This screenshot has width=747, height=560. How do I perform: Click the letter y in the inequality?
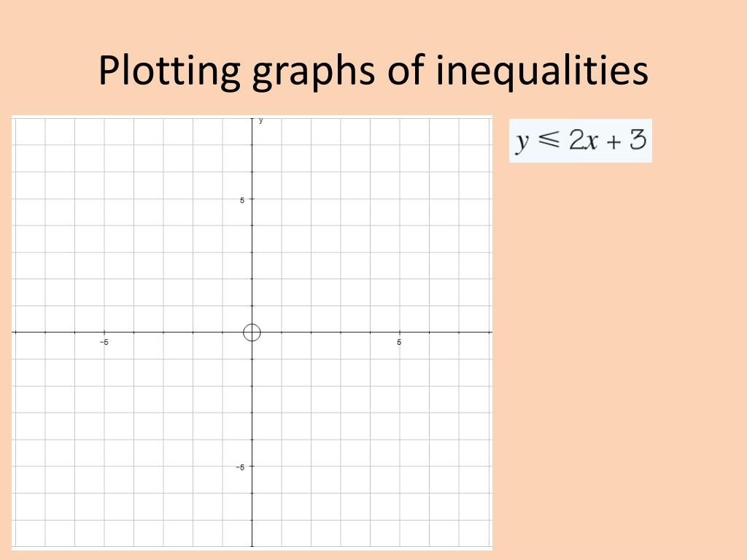click(x=522, y=142)
